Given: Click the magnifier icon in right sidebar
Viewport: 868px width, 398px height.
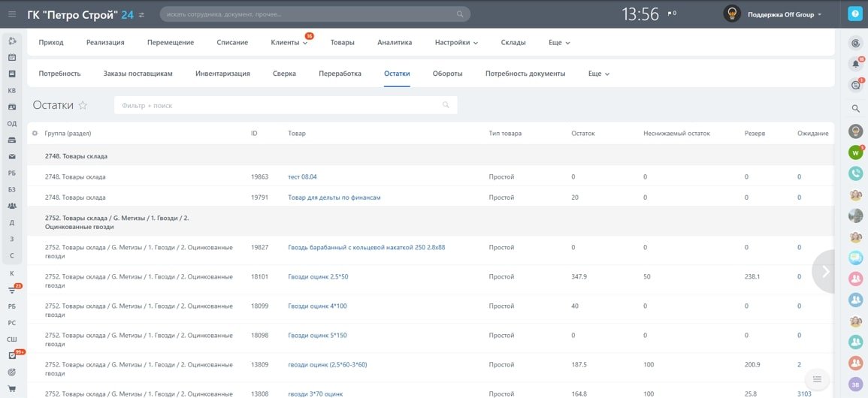Looking at the screenshot, I should click(x=855, y=109).
